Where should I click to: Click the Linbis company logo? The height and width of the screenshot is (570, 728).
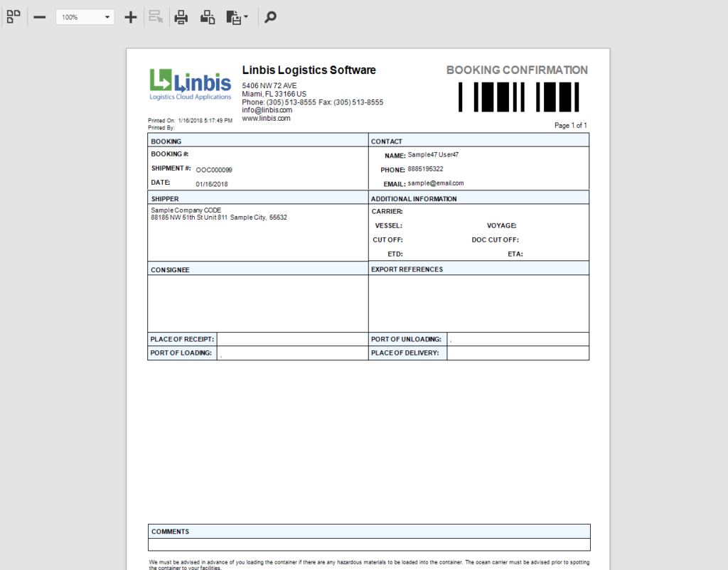click(190, 82)
